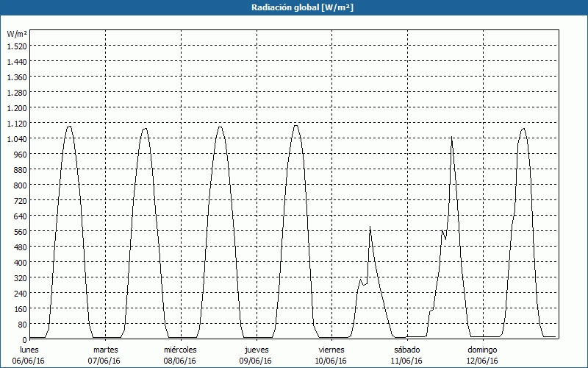Click the 'Radiación global [W/m²]' title
Image resolution: width=588 pixels, height=368 pixels.
[x=302, y=7]
